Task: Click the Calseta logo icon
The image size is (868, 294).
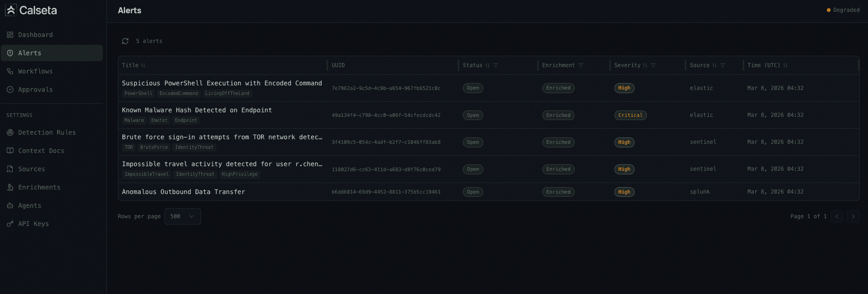Action: click(10, 10)
